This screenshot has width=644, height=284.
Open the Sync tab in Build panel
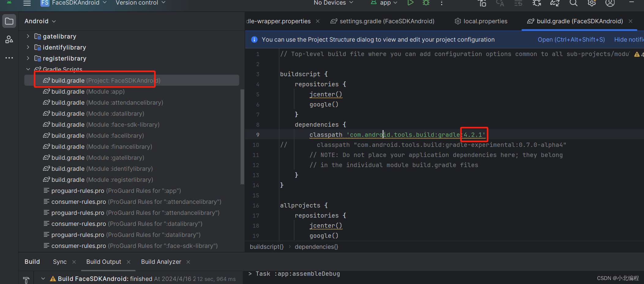click(60, 262)
